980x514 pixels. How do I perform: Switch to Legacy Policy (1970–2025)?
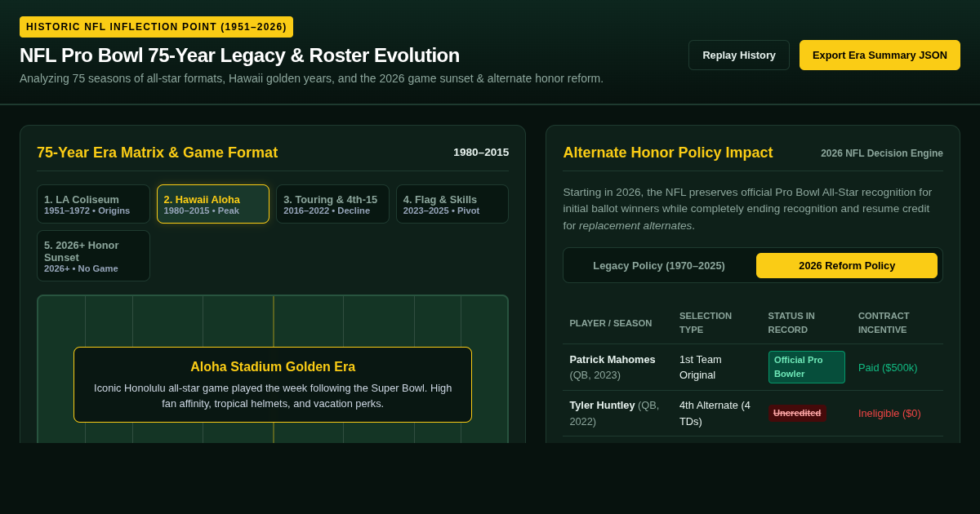pos(659,265)
